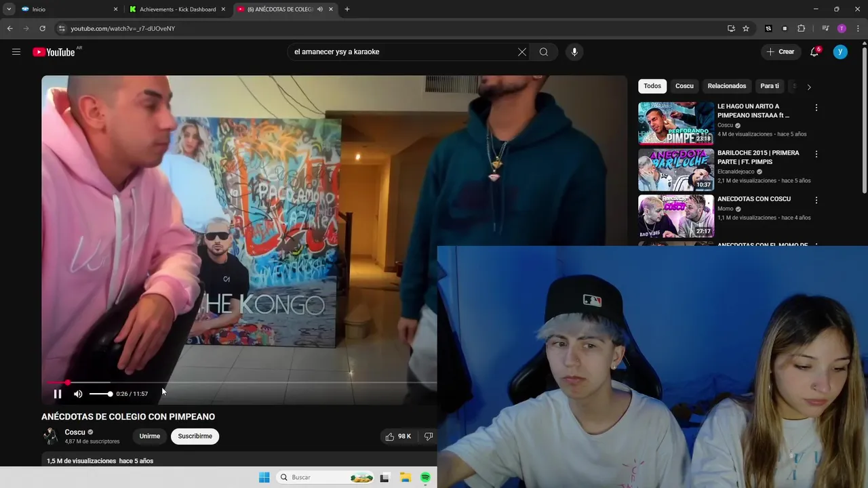The width and height of the screenshot is (868, 488).
Task: Mute the YouTube tab via speaker icon
Action: 319,9
